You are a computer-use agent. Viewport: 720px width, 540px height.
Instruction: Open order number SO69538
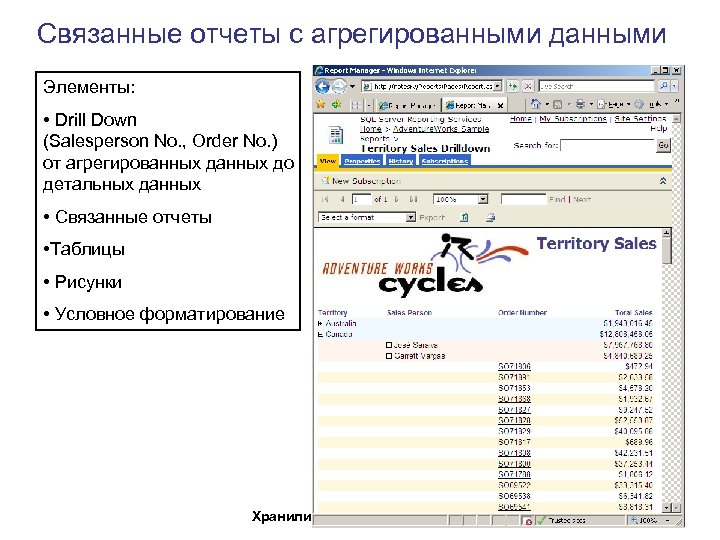pyautogui.click(x=514, y=496)
